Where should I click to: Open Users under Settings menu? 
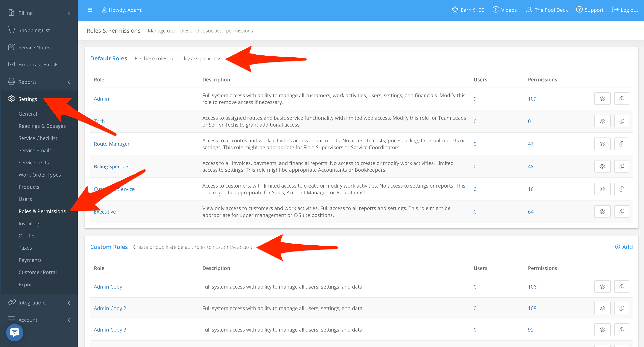pos(25,199)
